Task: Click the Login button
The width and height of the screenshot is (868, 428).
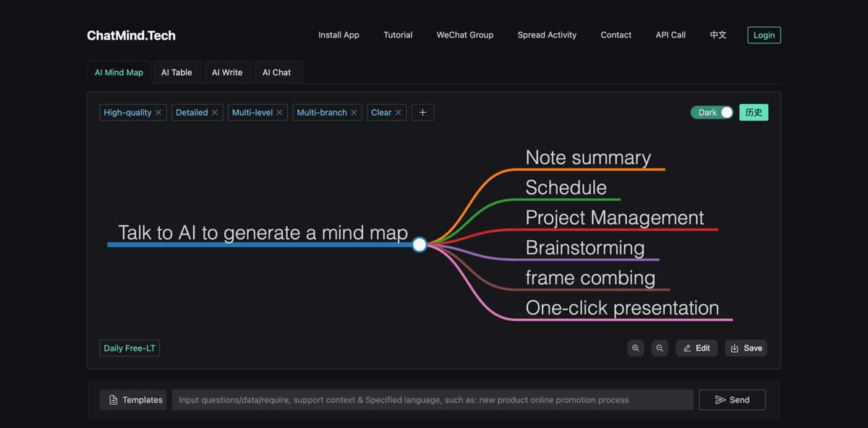Action: (764, 35)
